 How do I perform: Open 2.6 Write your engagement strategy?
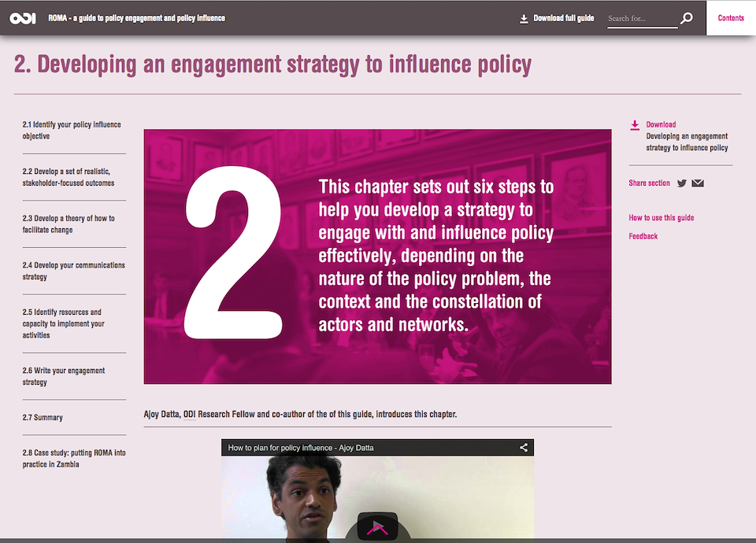[x=64, y=376]
